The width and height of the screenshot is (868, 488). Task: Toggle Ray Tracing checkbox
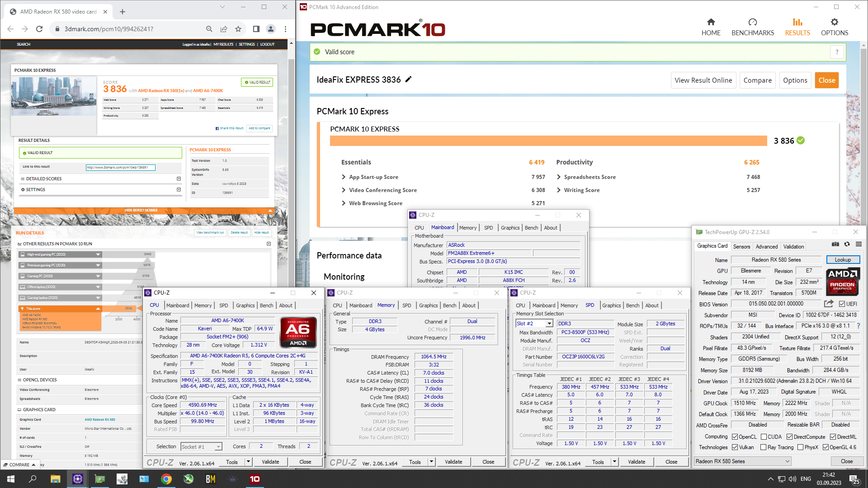pyautogui.click(x=764, y=447)
